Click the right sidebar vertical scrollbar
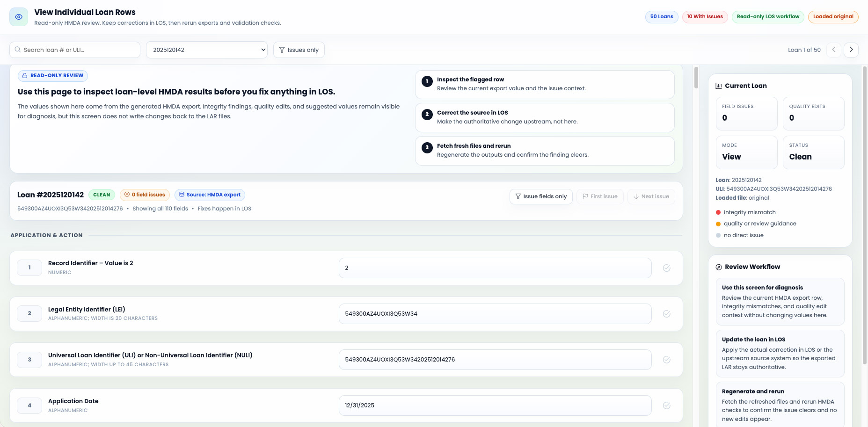This screenshot has width=868, height=427. point(864,215)
